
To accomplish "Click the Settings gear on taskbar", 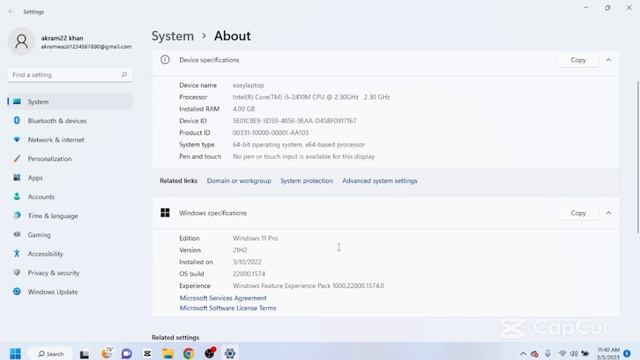I will (230, 353).
